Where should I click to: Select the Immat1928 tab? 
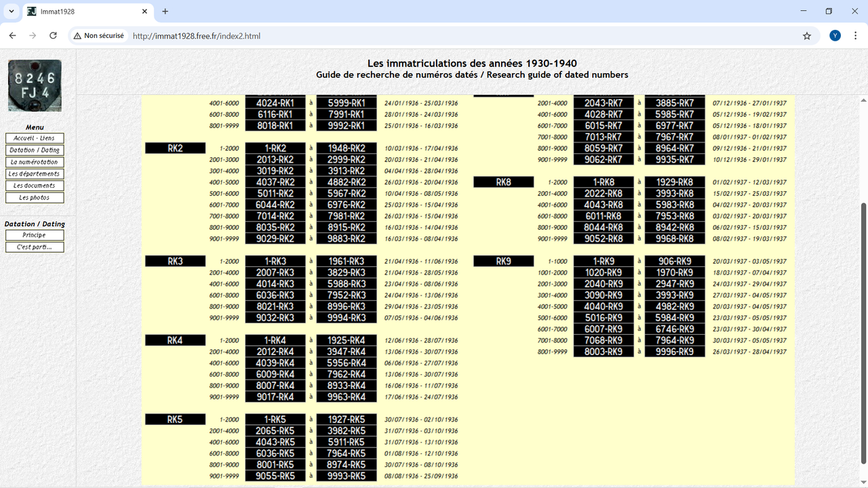pos(87,12)
